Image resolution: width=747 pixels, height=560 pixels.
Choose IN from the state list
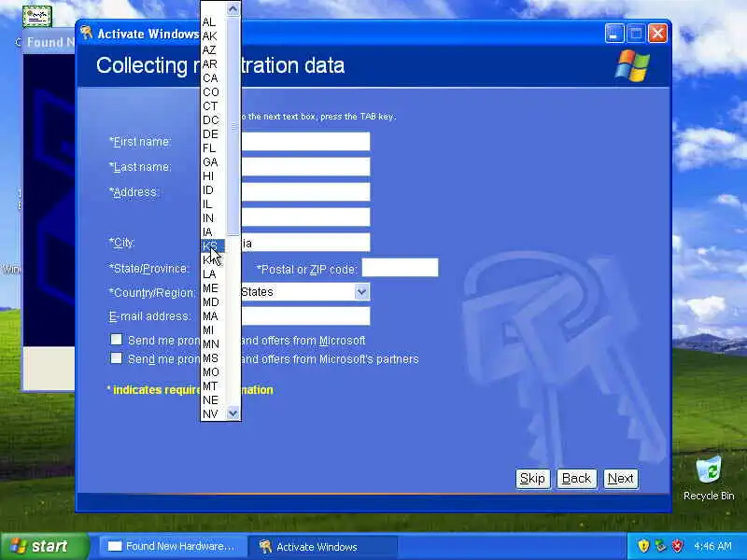pyautogui.click(x=213, y=218)
